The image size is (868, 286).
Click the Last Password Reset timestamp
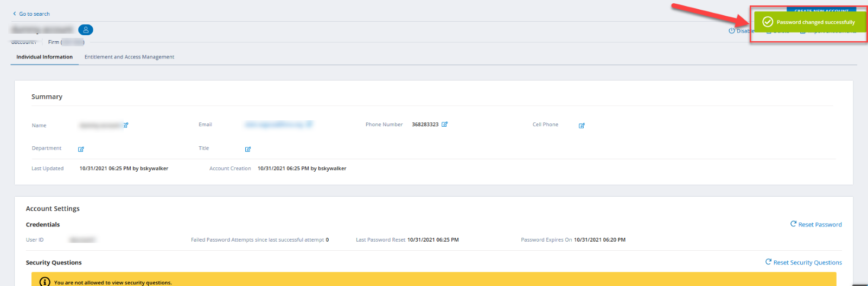click(x=433, y=240)
